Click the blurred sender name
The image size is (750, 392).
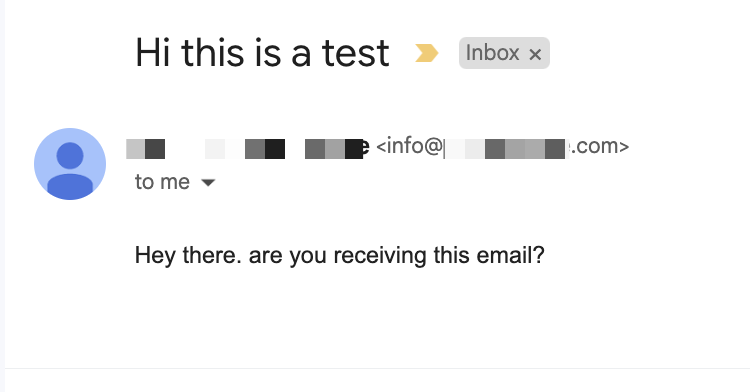[x=248, y=148]
